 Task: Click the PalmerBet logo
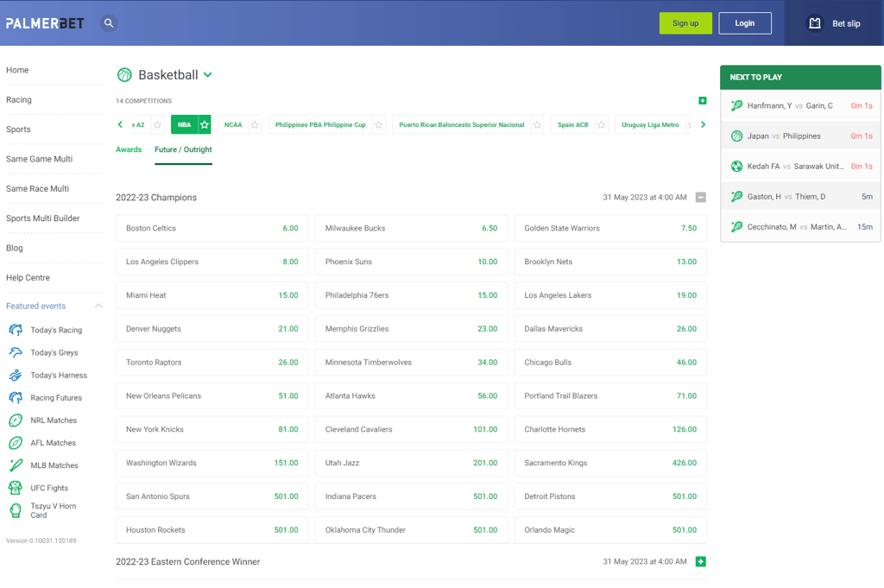(45, 23)
